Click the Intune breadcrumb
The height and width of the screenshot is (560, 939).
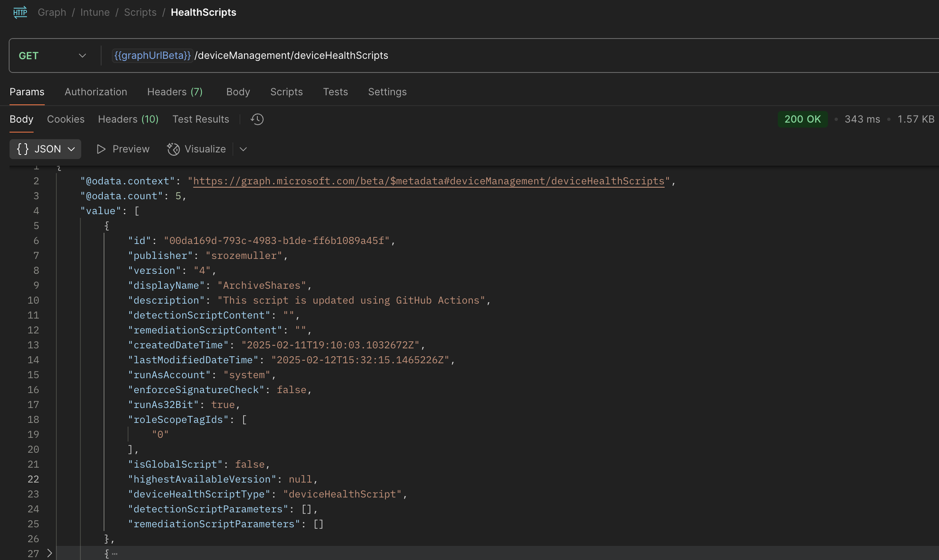tap(95, 12)
